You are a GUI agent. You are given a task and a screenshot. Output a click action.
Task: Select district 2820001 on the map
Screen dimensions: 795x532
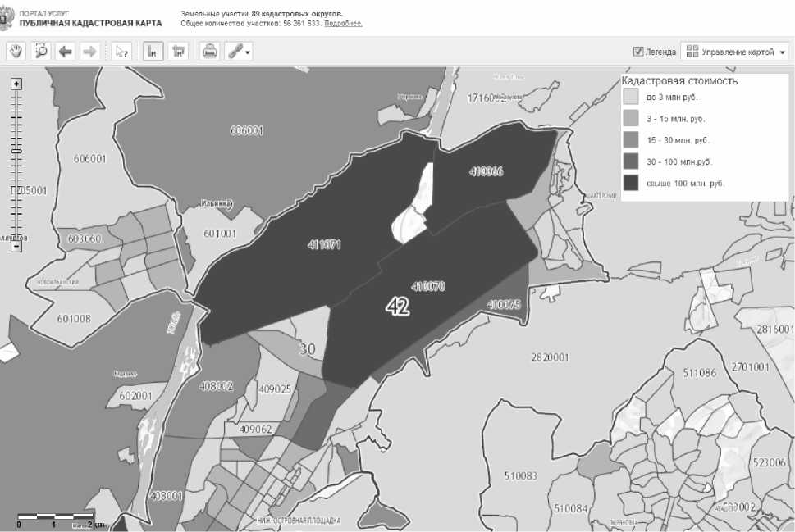click(550, 357)
